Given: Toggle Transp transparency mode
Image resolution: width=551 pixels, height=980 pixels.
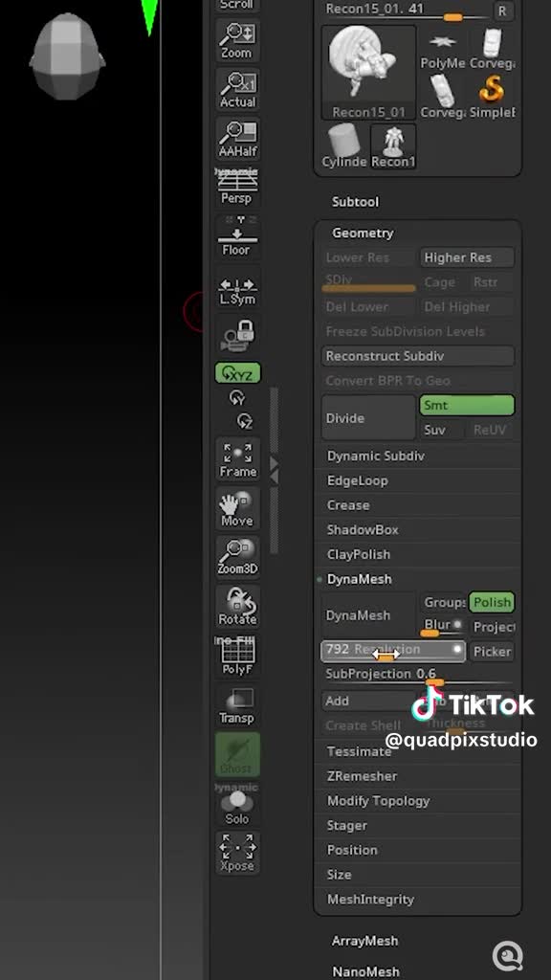Looking at the screenshot, I should [237, 706].
